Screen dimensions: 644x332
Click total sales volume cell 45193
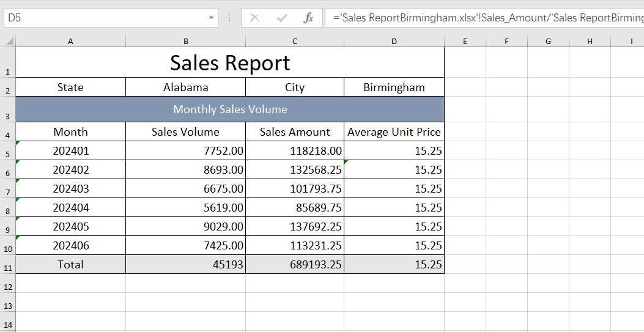(186, 264)
